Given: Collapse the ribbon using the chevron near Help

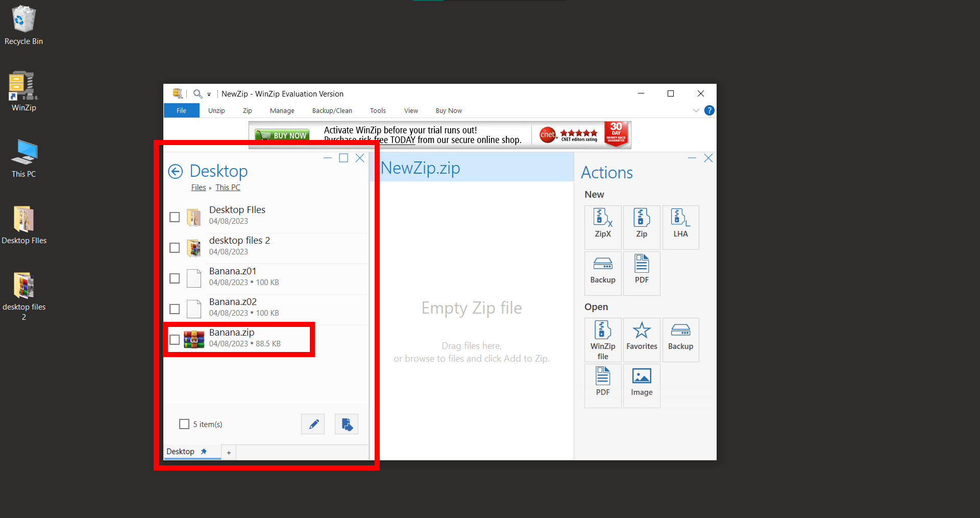Looking at the screenshot, I should point(696,110).
